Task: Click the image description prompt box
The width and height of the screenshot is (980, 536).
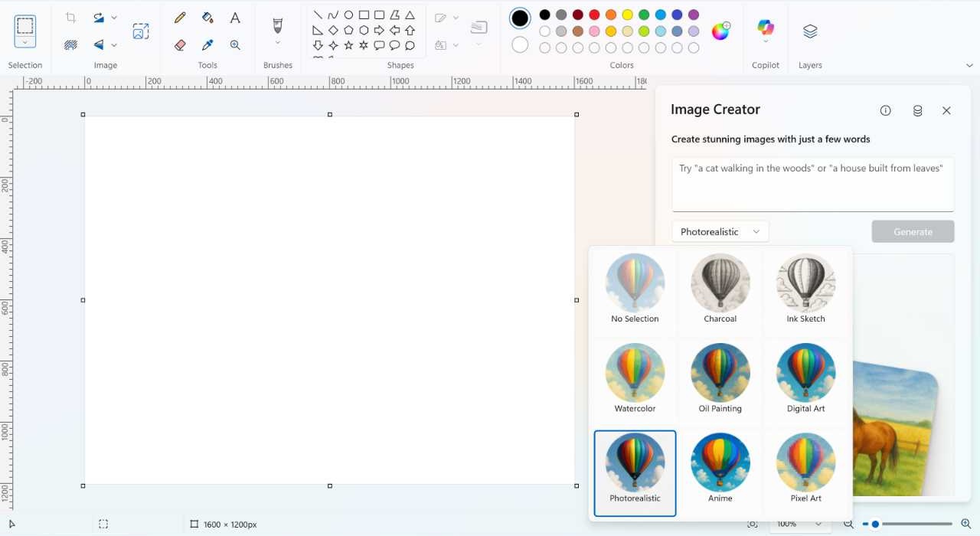Action: [813, 184]
